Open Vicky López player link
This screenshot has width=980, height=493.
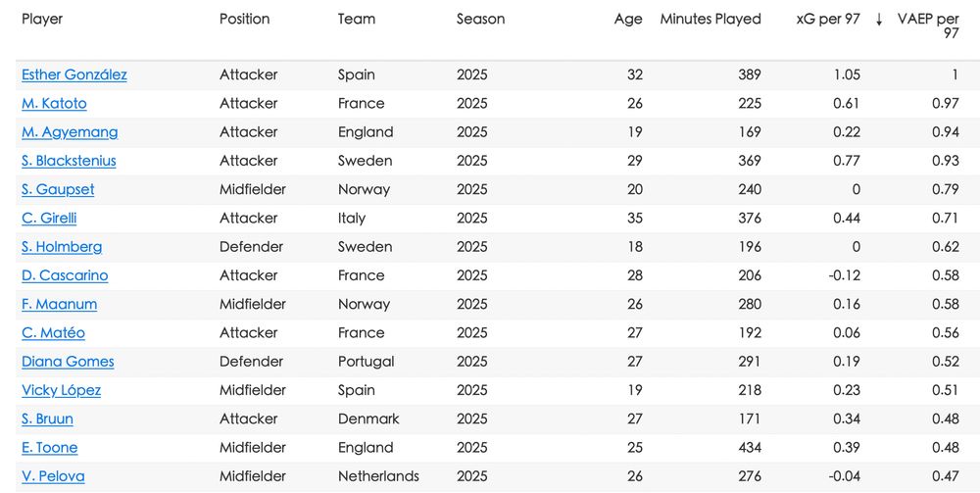tap(61, 391)
